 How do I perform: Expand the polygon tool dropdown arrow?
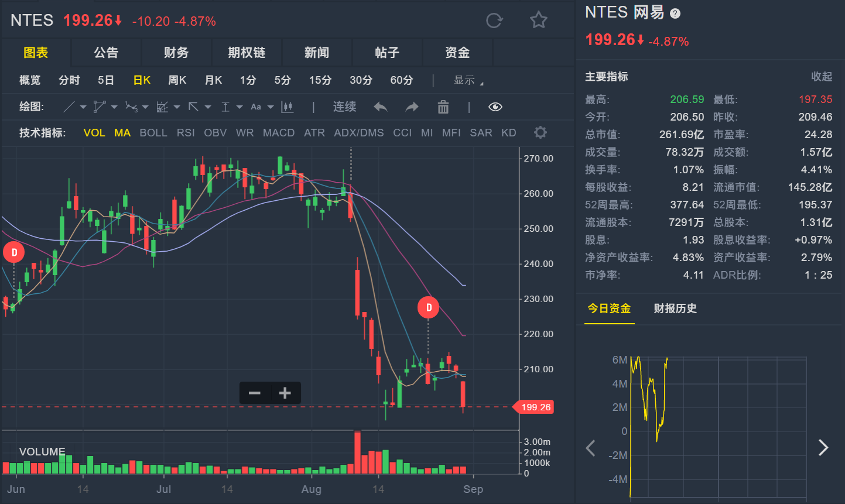[x=114, y=108]
